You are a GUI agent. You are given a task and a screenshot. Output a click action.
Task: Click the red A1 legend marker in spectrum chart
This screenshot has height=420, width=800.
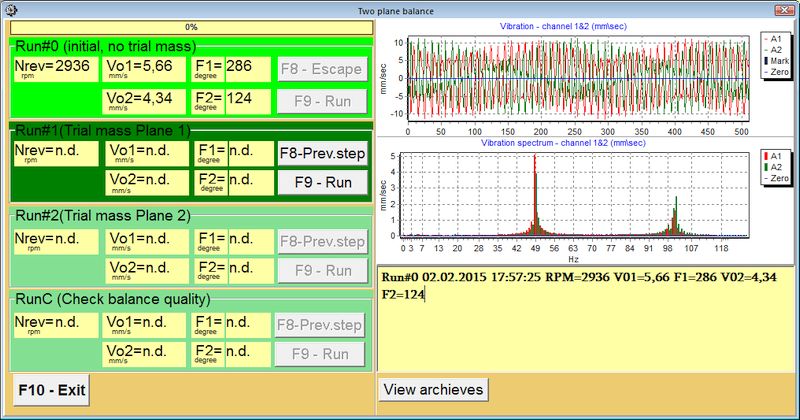pos(766,156)
